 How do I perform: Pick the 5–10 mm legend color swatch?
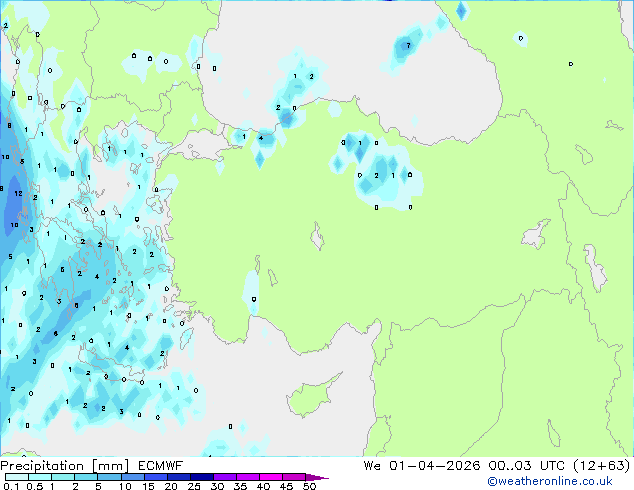tap(109, 477)
